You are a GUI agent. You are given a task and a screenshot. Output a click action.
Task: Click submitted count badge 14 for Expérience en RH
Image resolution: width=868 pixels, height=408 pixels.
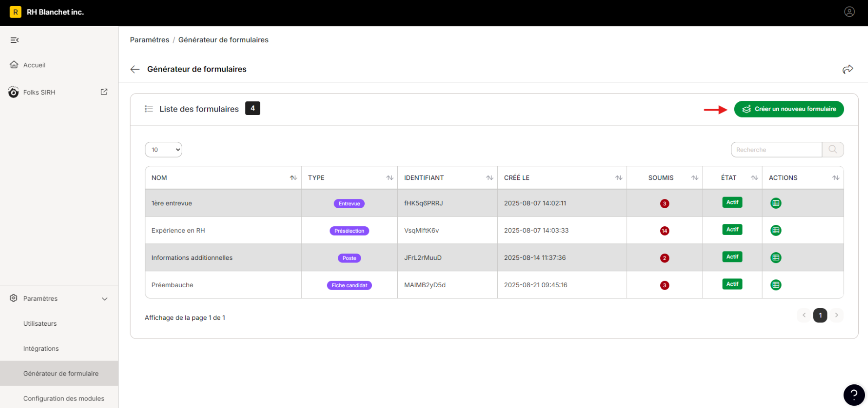coord(664,231)
